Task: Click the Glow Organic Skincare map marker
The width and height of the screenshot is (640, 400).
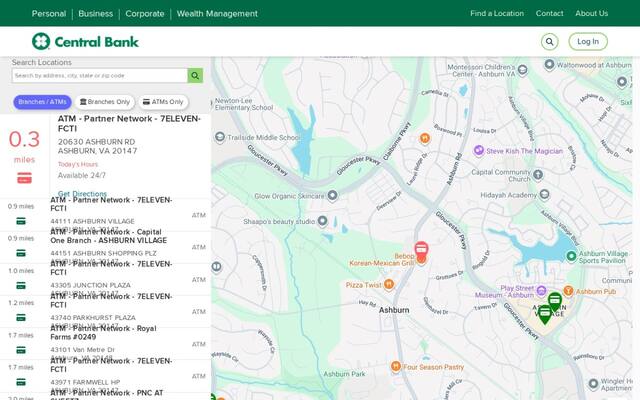Action: click(333, 196)
